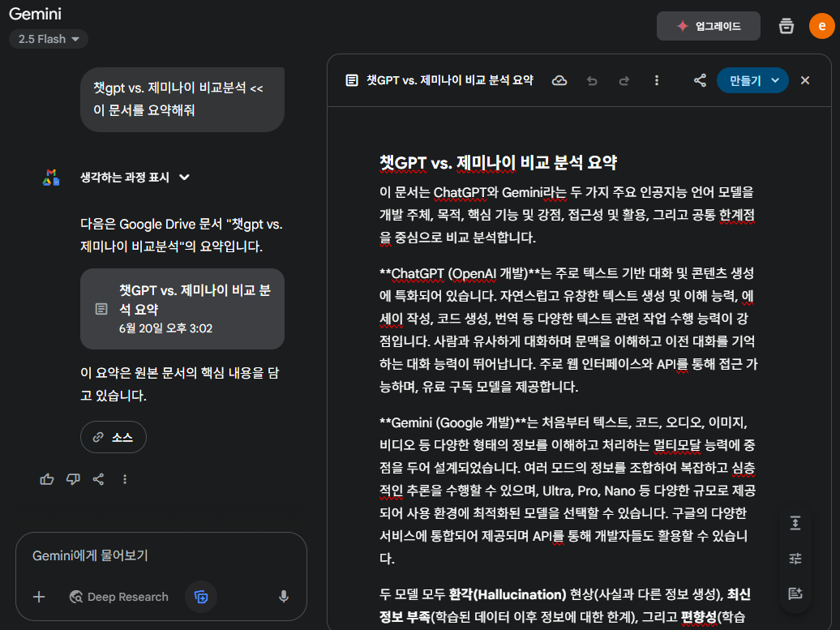Click the canvas heading 챗GPT vs. 제미나이 비교 분석 요약
840x630 pixels.
click(x=498, y=162)
